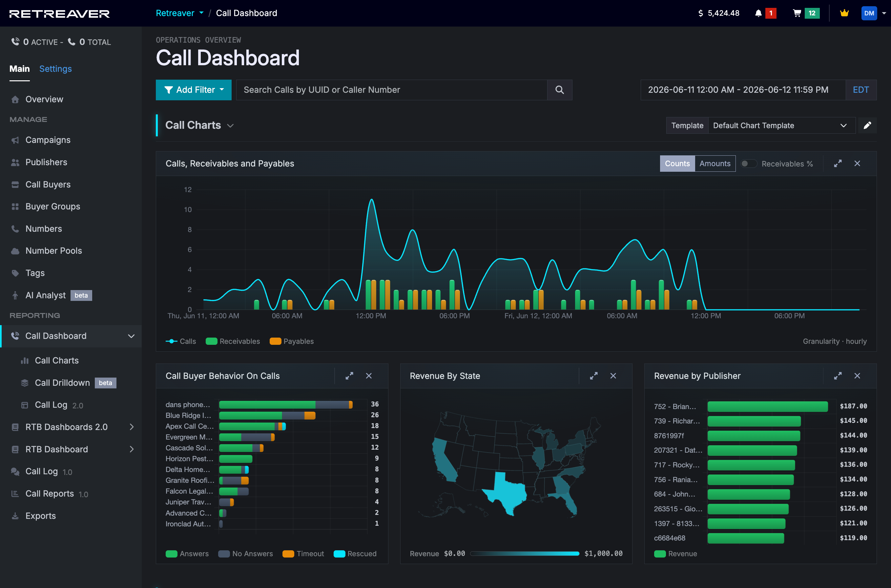
Task: Open the shopping cart icon
Action: click(x=797, y=13)
